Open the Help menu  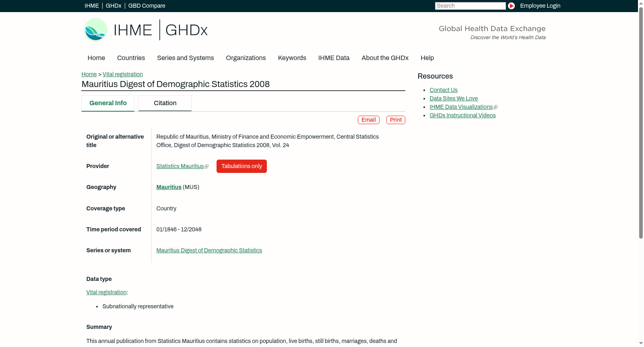[x=427, y=58]
